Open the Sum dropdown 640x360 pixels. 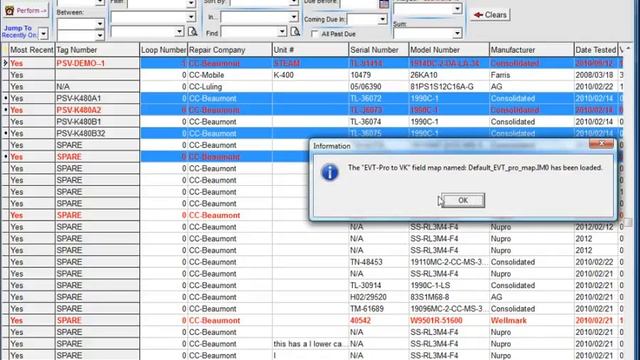[x=457, y=33]
